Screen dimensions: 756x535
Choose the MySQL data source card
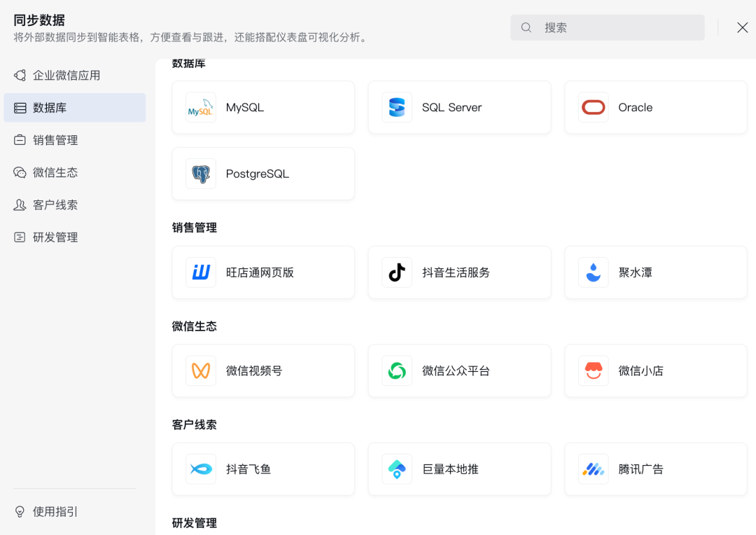coord(263,107)
